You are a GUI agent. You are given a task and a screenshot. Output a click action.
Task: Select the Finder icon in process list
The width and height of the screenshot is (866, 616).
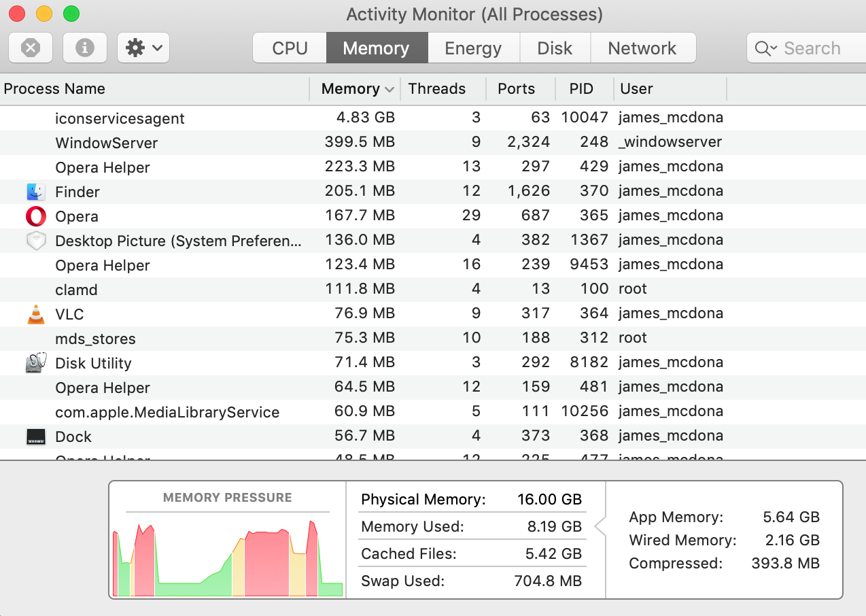35,192
